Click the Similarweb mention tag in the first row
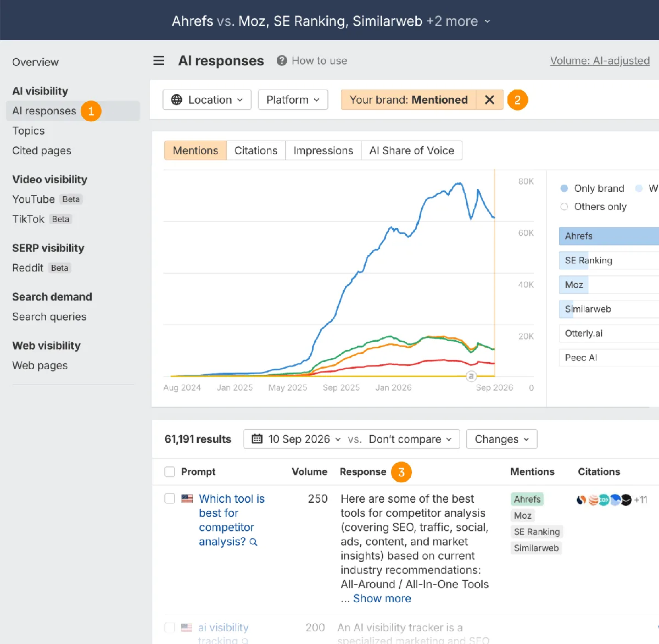 (x=536, y=548)
